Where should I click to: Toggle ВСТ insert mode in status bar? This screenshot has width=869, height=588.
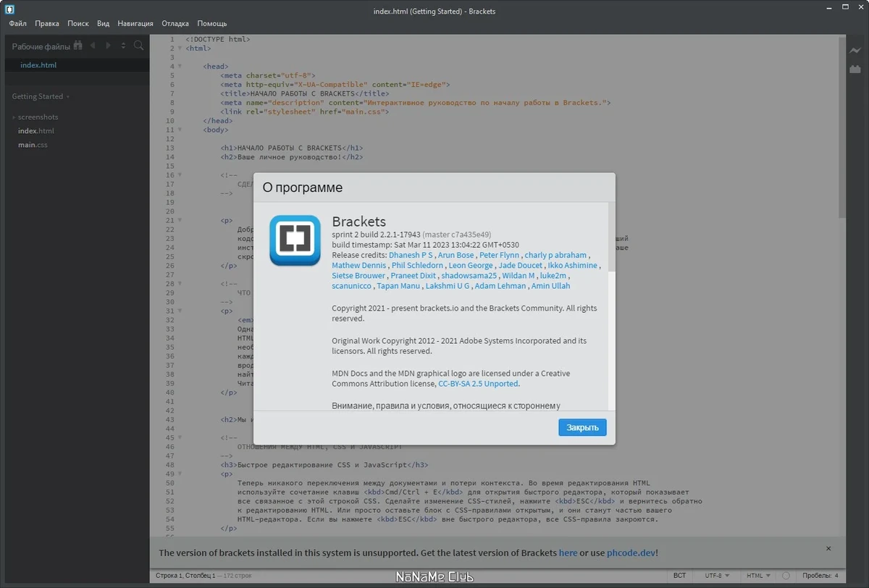tap(679, 576)
